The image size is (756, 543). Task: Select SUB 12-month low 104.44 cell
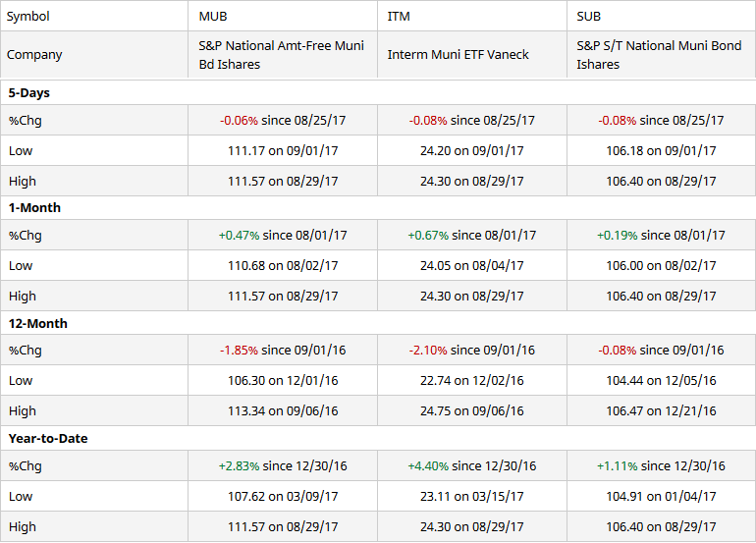[x=661, y=380]
